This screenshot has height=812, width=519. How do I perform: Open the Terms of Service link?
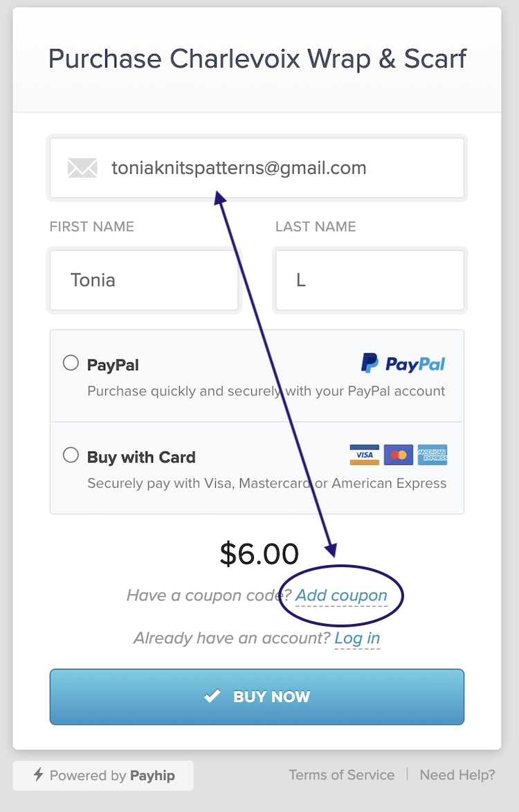(x=342, y=775)
